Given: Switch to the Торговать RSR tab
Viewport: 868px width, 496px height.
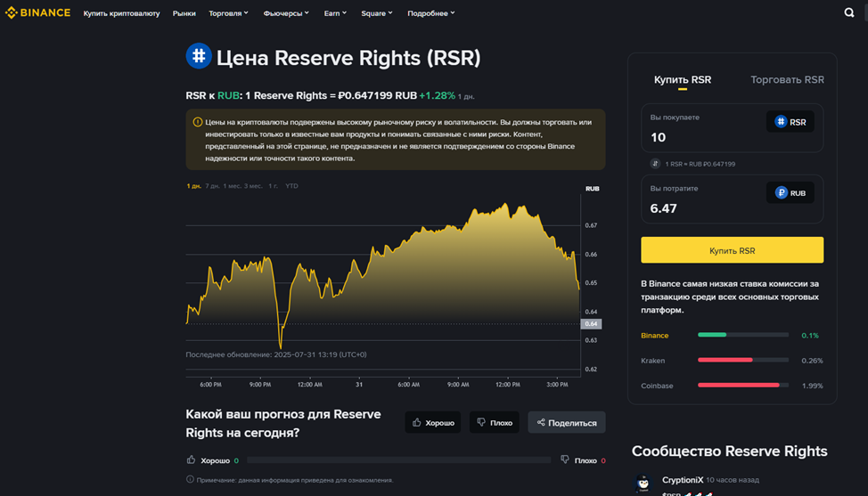Looking at the screenshot, I should 787,79.
